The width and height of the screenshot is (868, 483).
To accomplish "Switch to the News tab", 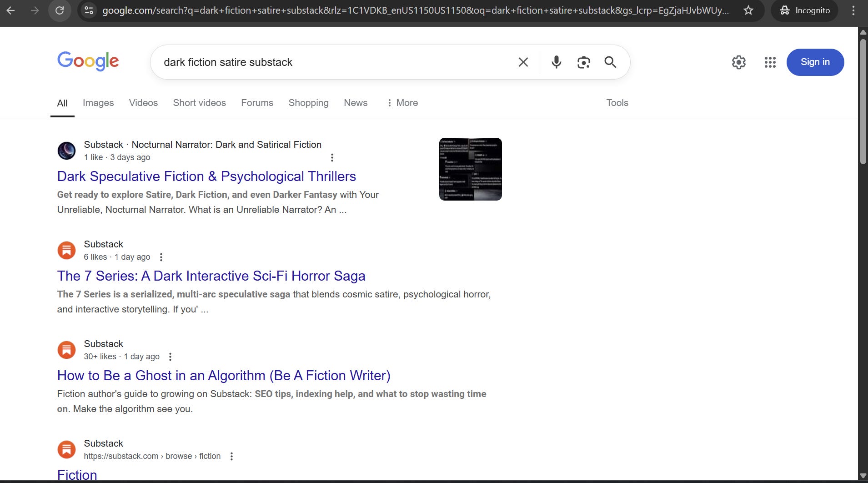I will point(356,103).
